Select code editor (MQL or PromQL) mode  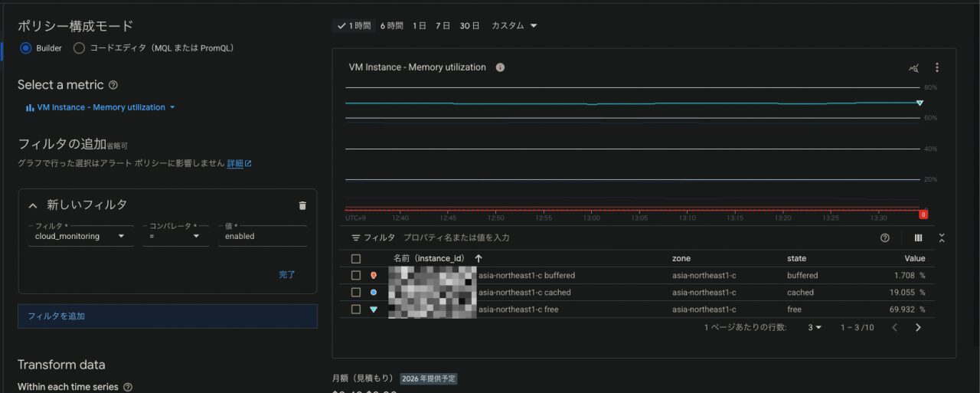pyautogui.click(x=79, y=48)
